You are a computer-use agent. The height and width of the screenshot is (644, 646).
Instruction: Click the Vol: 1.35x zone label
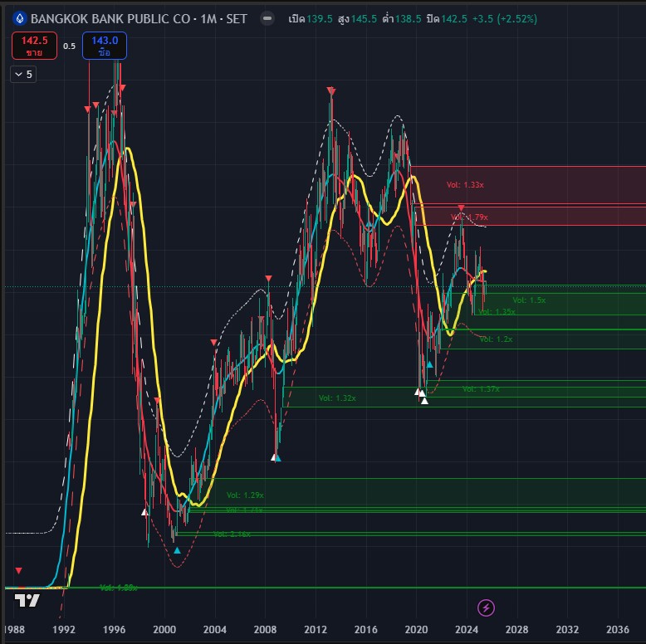point(497,312)
